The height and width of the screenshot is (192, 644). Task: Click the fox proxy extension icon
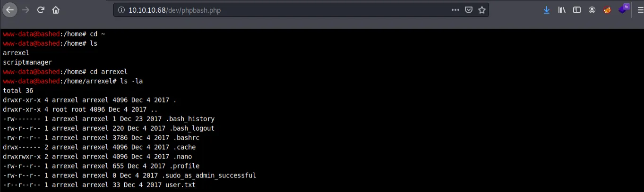click(x=607, y=10)
